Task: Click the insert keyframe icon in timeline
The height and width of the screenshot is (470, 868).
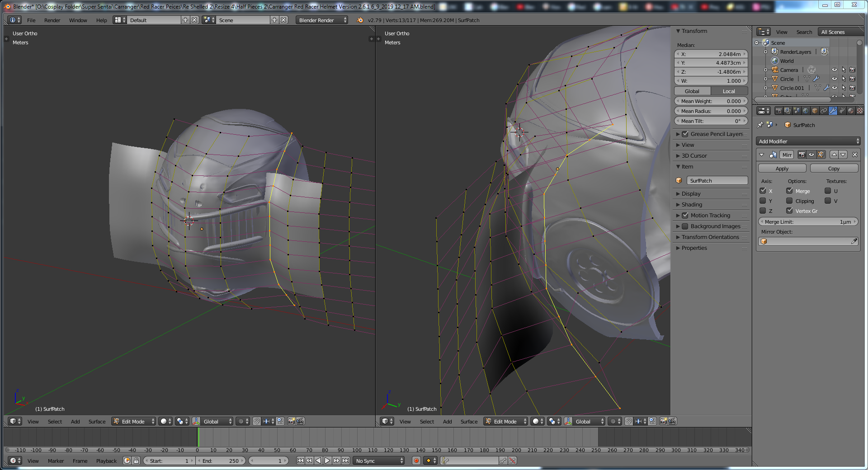Action: tap(503, 461)
